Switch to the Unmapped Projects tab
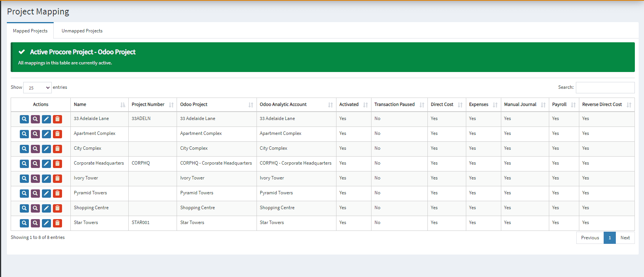This screenshot has width=644, height=277. point(82,31)
